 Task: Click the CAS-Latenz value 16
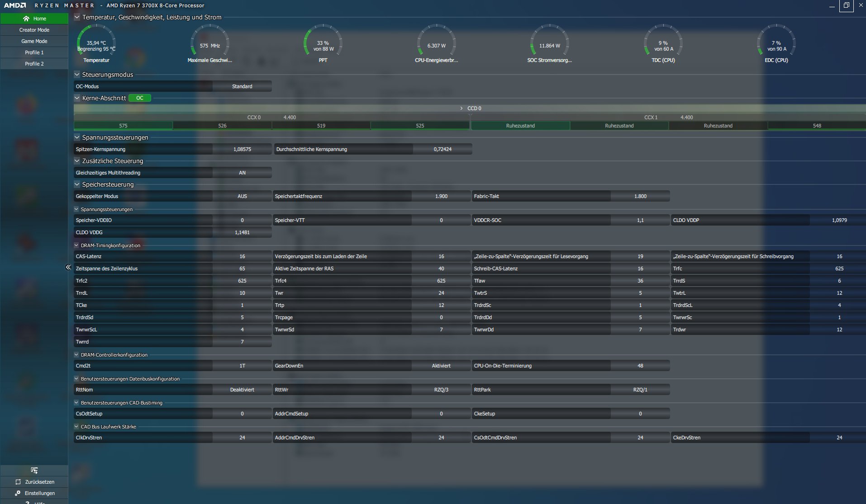[x=242, y=256]
